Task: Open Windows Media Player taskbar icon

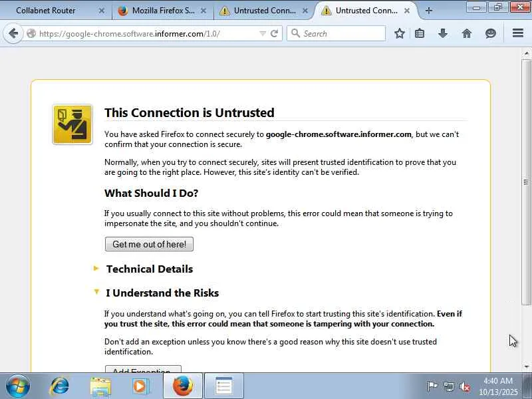Action: (140, 386)
